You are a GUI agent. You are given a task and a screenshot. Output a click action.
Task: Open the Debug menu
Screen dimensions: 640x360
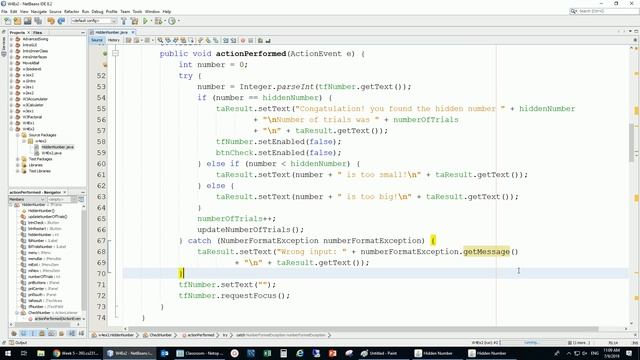pos(97,11)
